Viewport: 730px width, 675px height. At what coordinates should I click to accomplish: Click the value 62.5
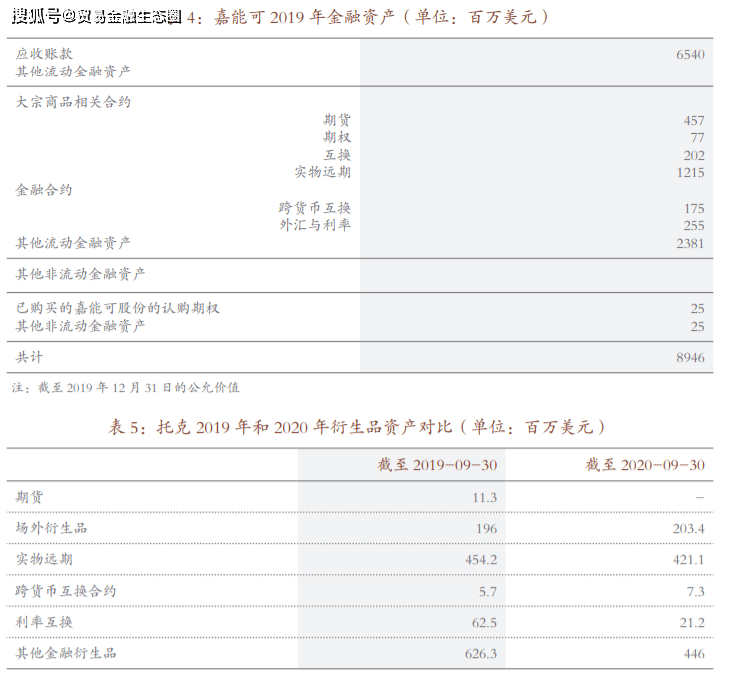pyautogui.click(x=485, y=623)
